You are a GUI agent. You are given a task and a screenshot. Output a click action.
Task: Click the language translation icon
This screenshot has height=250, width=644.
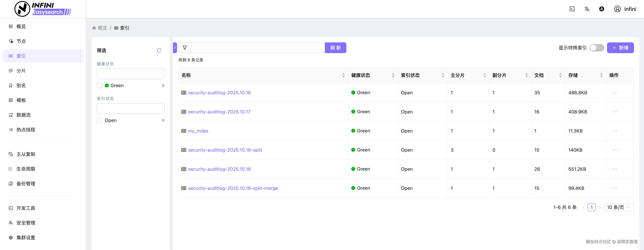[x=587, y=9]
